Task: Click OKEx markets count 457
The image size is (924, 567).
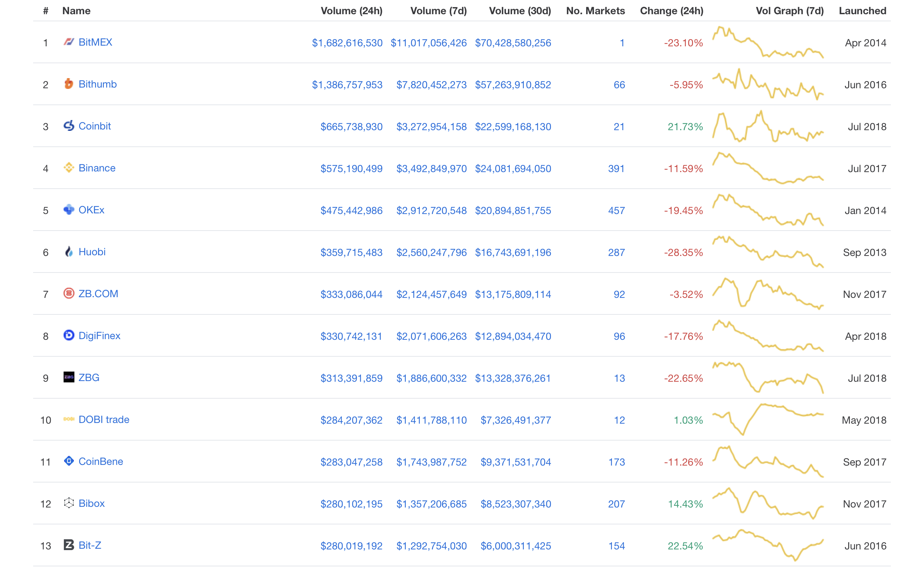Action: pyautogui.click(x=617, y=211)
